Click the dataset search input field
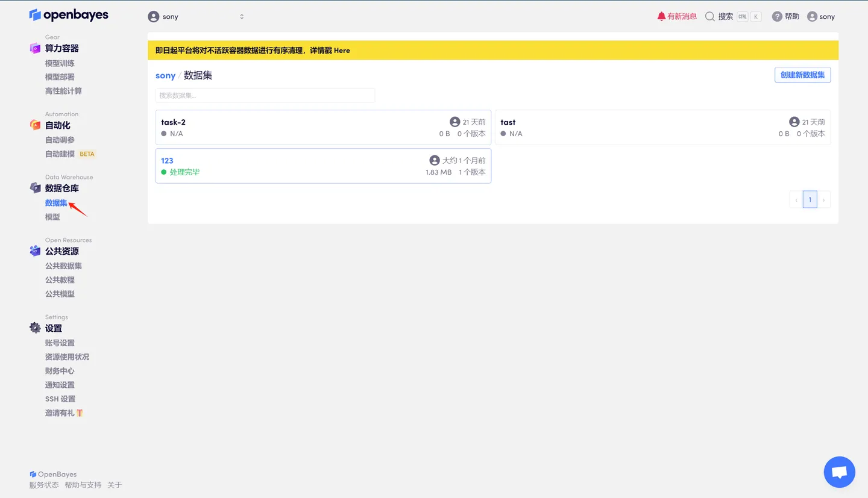Image resolution: width=868 pixels, height=498 pixels. click(x=265, y=95)
